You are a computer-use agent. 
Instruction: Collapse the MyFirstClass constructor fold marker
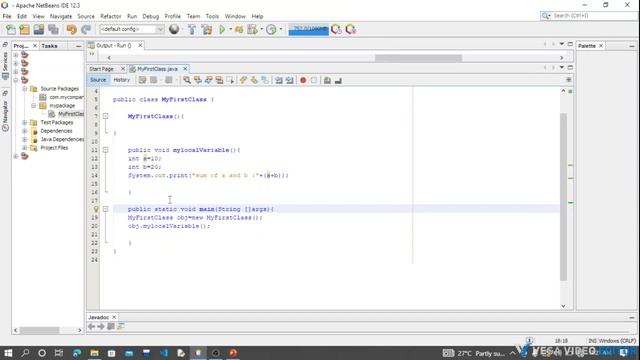(x=105, y=116)
